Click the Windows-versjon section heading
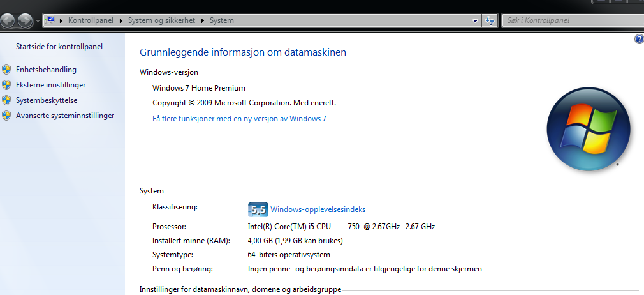Screen dimensions: 644x295 169,72
